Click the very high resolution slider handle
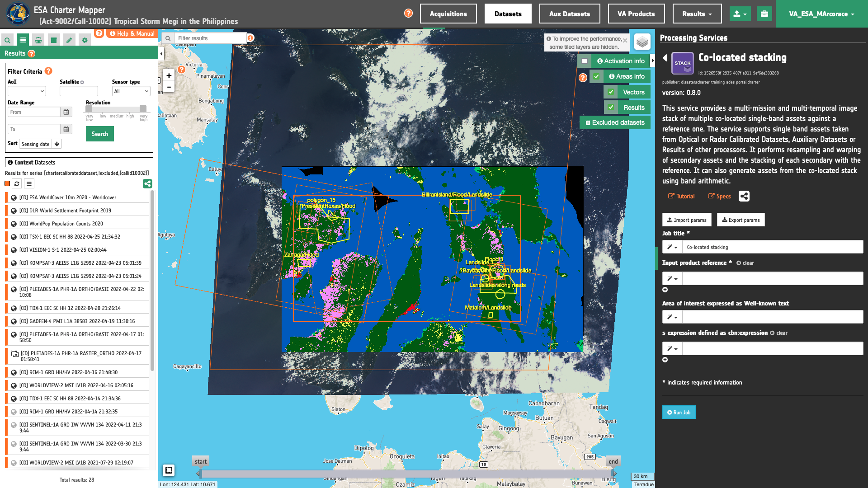Image resolution: width=868 pixels, height=488 pixels. click(x=143, y=108)
